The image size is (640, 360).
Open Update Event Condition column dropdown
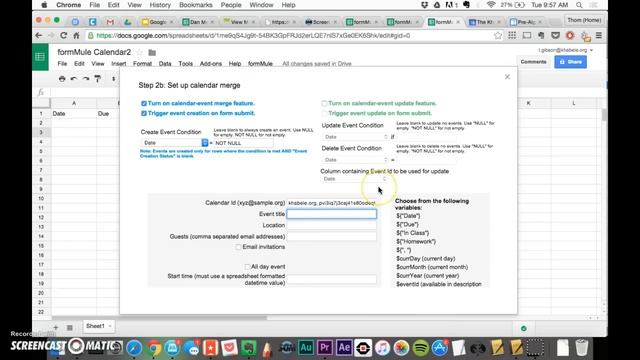355,137
